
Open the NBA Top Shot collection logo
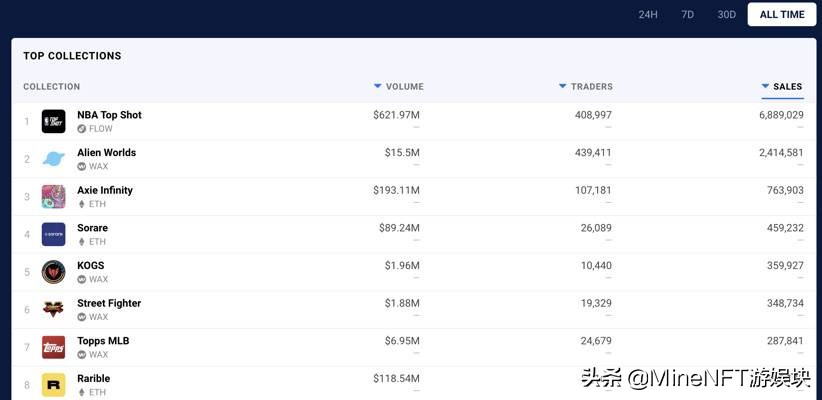point(53,121)
